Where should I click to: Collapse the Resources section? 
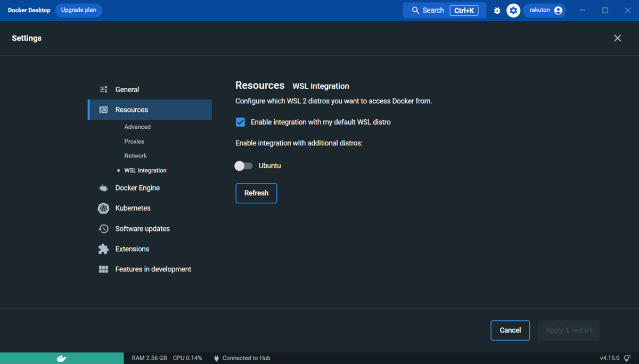tap(132, 110)
